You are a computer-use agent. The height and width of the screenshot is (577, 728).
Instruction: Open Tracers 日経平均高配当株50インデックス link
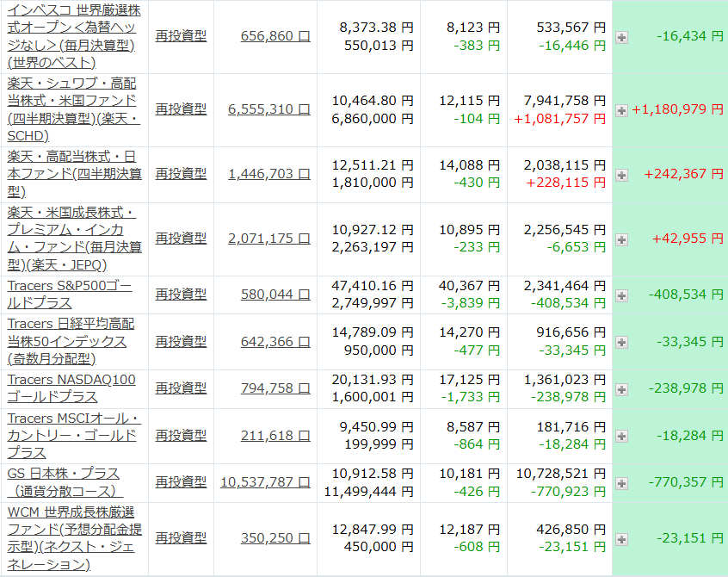point(71,341)
